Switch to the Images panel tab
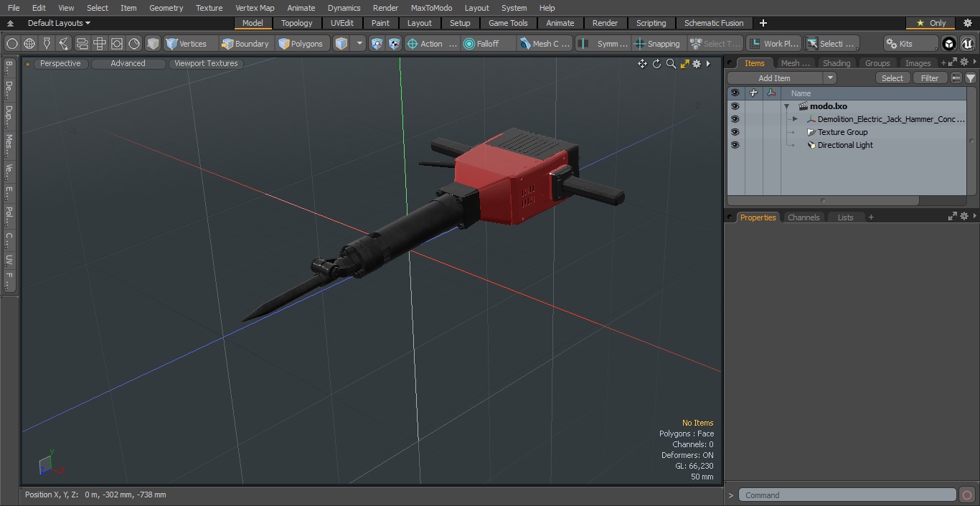Screen dimensions: 980x506 pos(918,63)
